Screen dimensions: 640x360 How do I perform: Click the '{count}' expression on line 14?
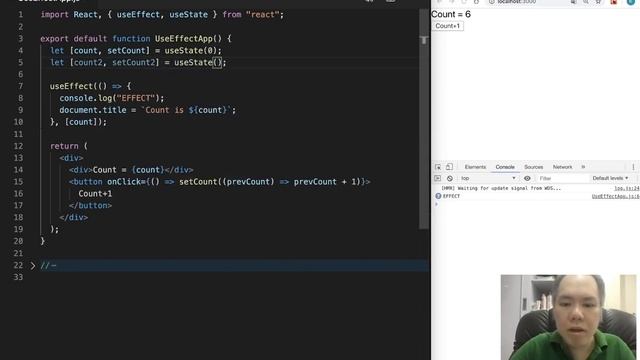coord(148,170)
